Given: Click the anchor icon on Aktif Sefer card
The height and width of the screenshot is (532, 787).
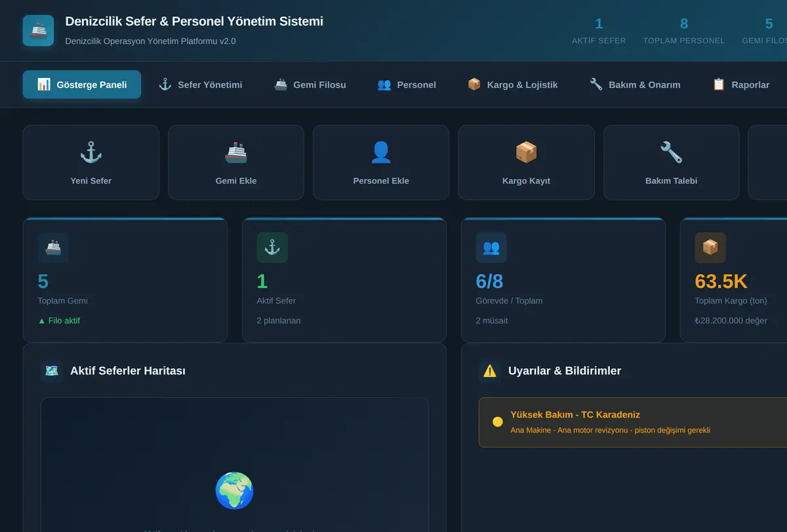Looking at the screenshot, I should pyautogui.click(x=272, y=247).
